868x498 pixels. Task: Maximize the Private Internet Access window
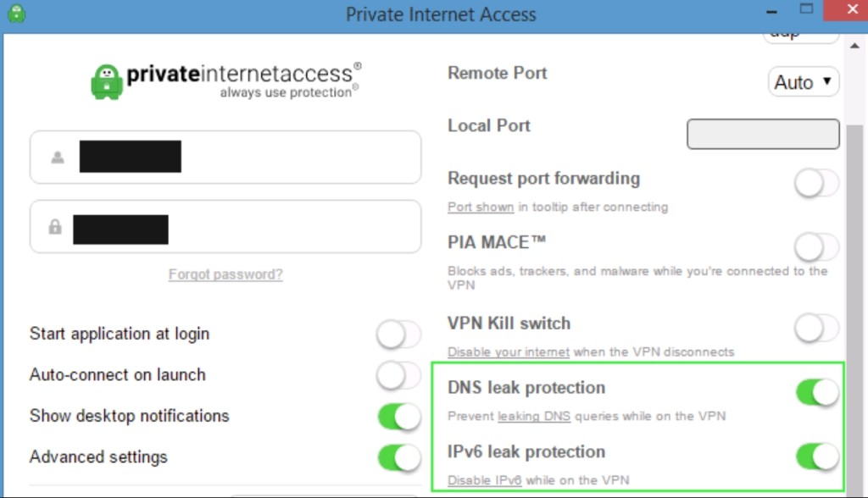pos(806,10)
